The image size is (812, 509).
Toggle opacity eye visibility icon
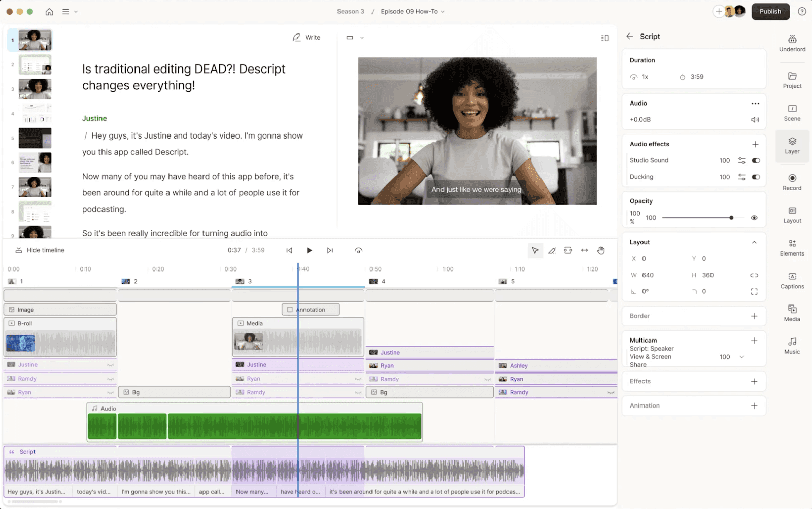tap(754, 218)
